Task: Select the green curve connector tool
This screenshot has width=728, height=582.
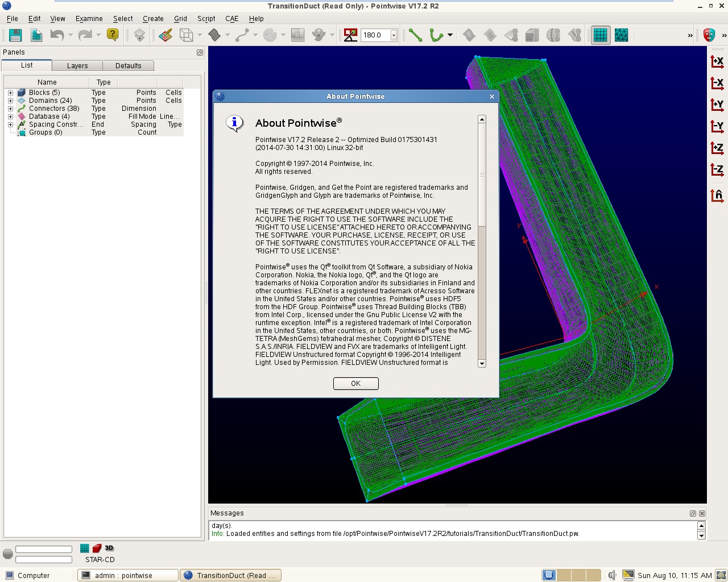Action: [436, 35]
